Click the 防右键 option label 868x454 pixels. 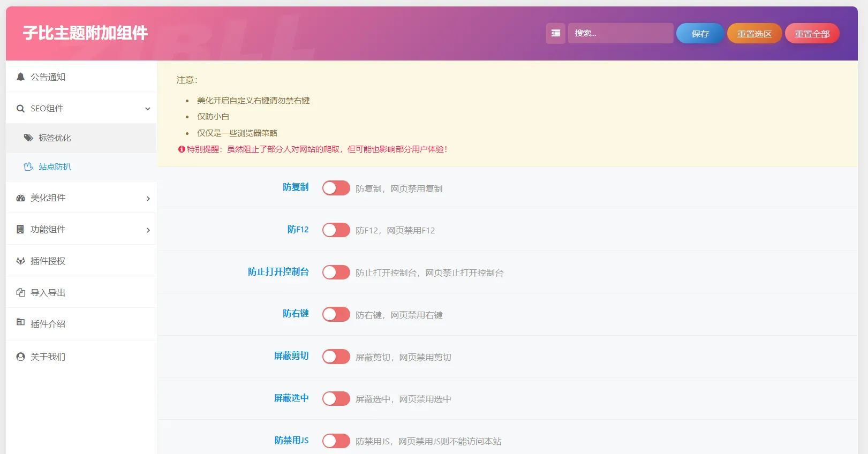(x=296, y=313)
